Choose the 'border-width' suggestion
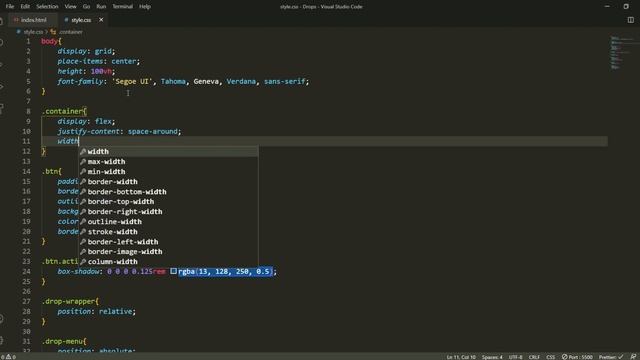Image resolution: width=640 pixels, height=360 pixels. coord(168,182)
